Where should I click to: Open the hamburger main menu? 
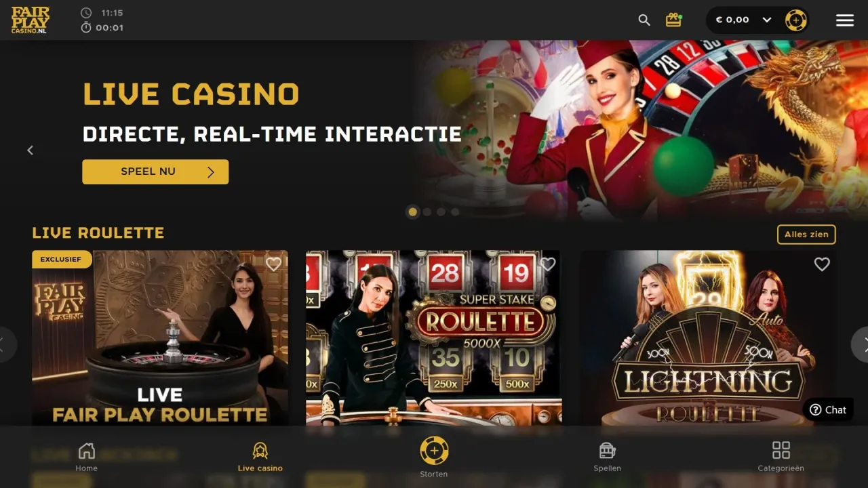[x=845, y=20]
